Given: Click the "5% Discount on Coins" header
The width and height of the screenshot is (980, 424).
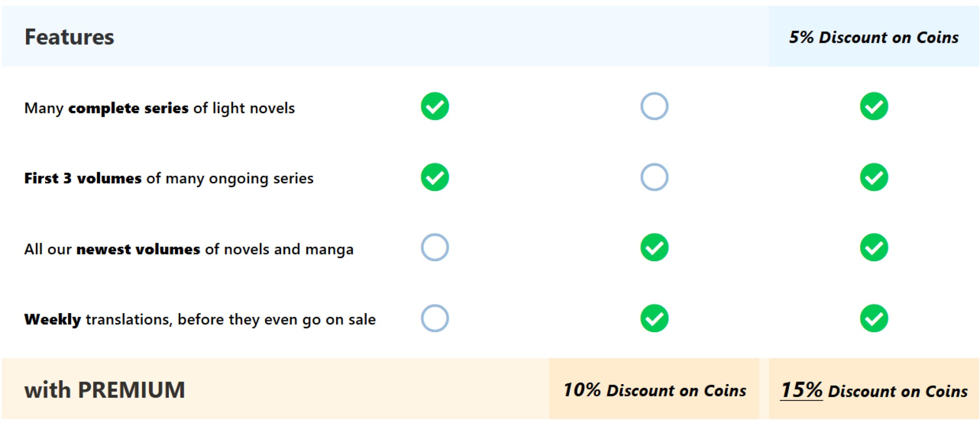Looking at the screenshot, I should [874, 37].
